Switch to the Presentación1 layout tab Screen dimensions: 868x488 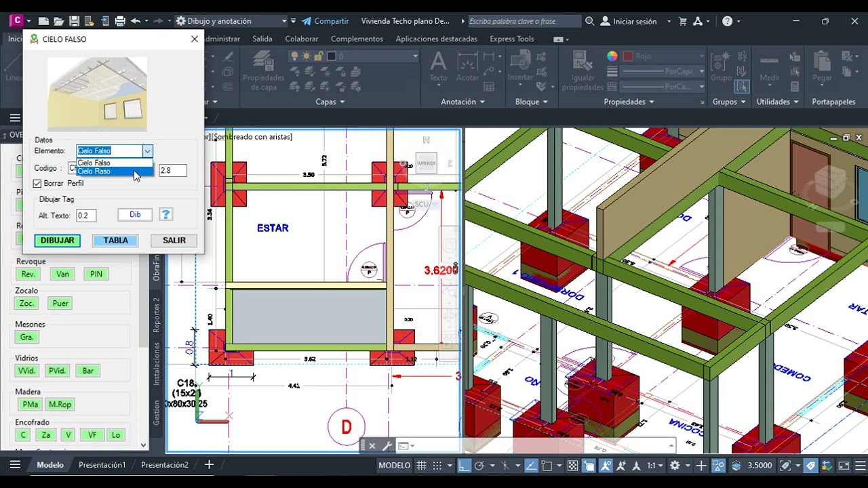pos(102,465)
